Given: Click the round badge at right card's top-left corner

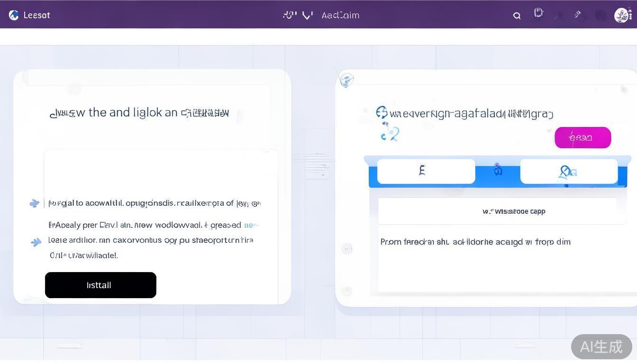Looking at the screenshot, I should pyautogui.click(x=346, y=80).
